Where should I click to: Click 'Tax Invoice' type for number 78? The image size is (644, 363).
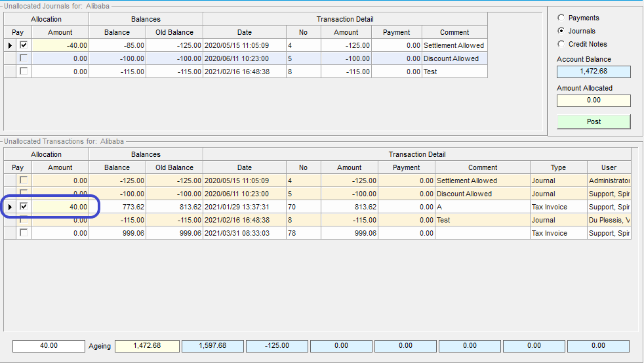click(559, 233)
